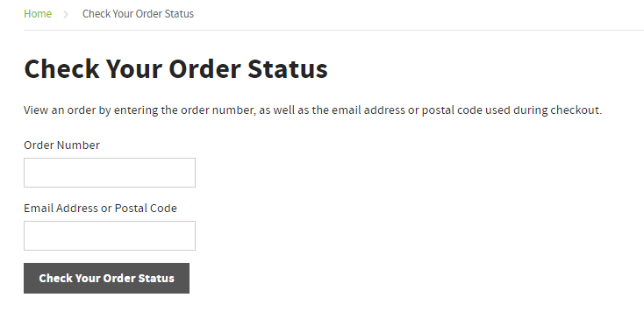
Task: Click the Check Your Order Status heading
Action: (x=175, y=68)
